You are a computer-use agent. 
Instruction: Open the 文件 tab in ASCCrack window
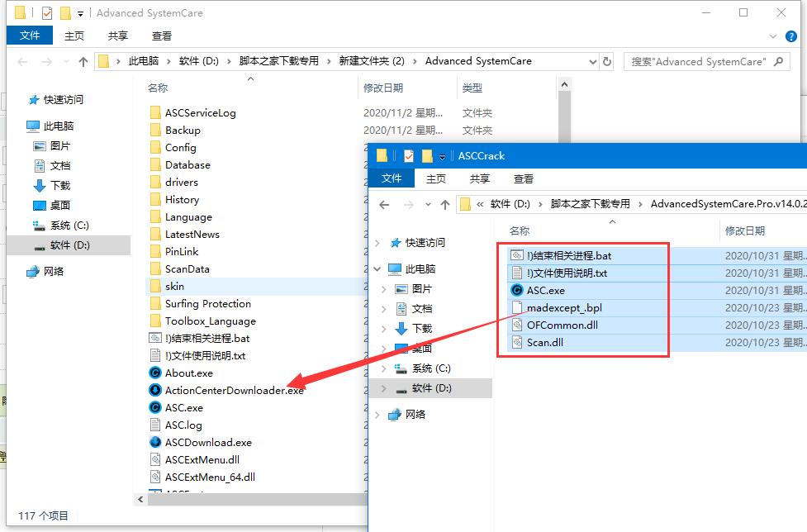(392, 178)
